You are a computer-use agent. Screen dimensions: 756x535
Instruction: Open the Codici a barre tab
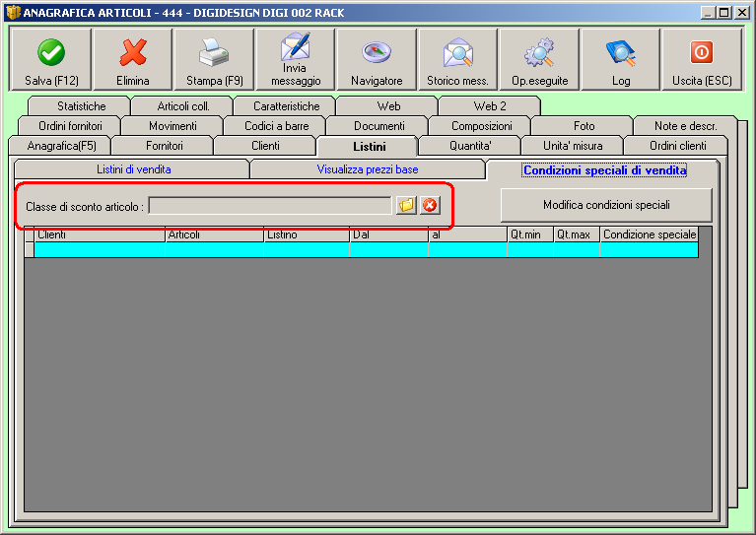point(276,126)
